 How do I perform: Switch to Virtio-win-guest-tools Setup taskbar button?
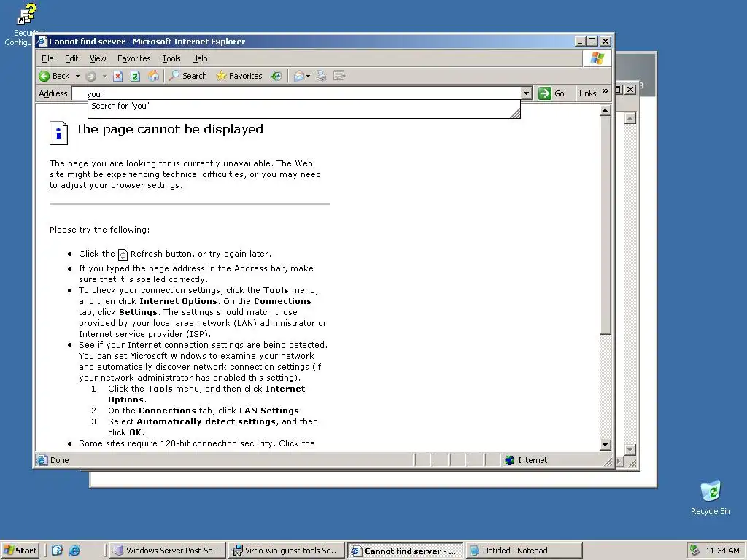[x=286, y=551]
